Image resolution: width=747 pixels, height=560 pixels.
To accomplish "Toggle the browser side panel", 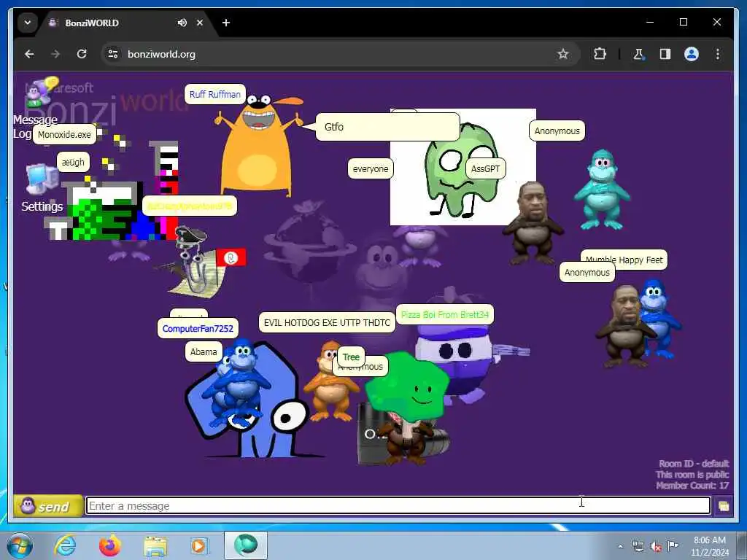I will [x=665, y=54].
